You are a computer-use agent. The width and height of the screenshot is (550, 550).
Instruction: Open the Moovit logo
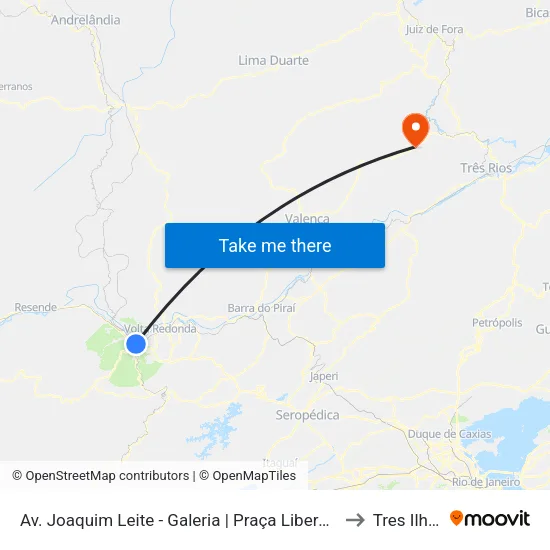click(x=490, y=519)
